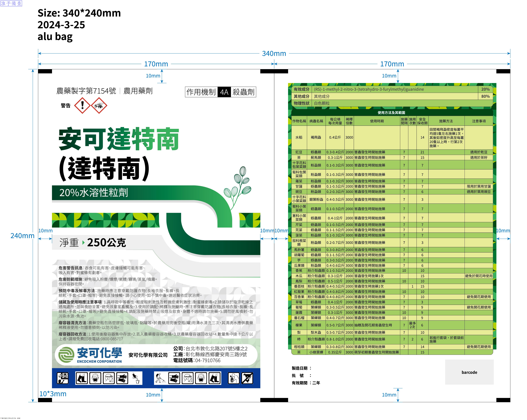527x420 pixels.
Task: Select the product title 安可達特南
Action: tap(119, 139)
